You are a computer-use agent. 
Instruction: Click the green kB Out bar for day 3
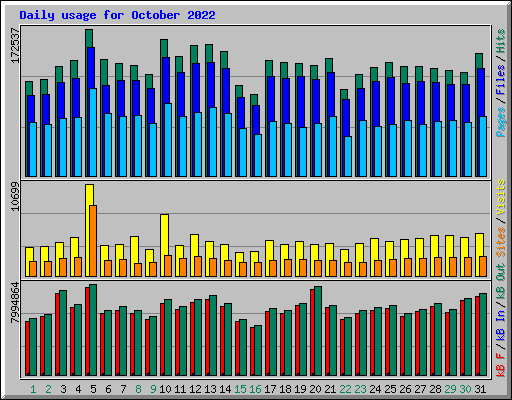pos(63,333)
